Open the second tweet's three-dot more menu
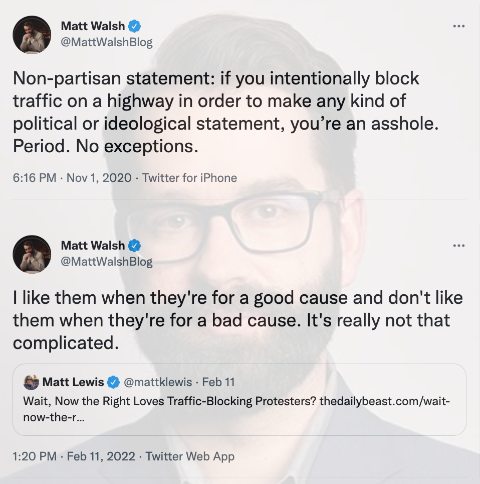480x484 pixels. click(459, 246)
